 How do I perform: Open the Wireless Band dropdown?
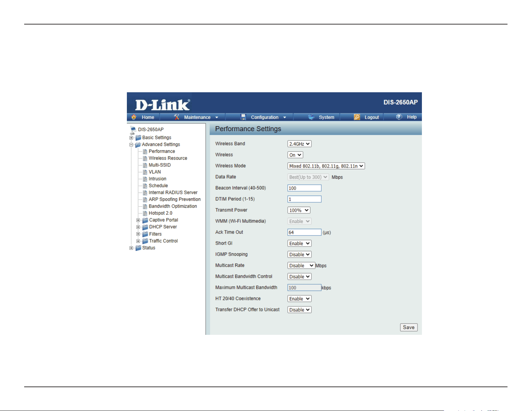click(299, 144)
